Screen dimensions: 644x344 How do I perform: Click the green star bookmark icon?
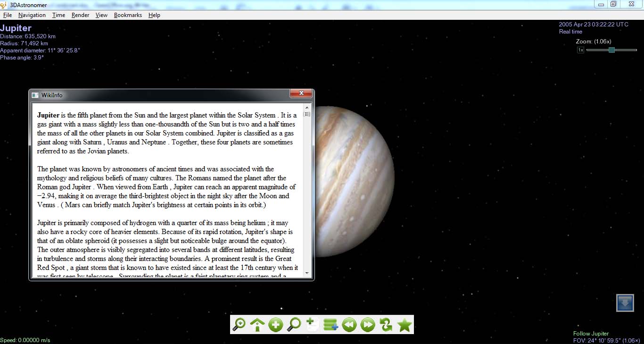click(x=405, y=325)
